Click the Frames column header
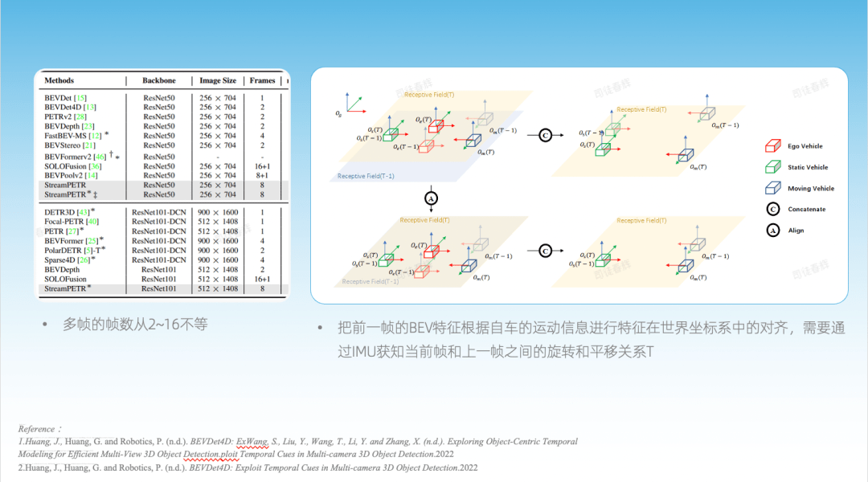Image resolution: width=868 pixels, height=482 pixels. 263,80
